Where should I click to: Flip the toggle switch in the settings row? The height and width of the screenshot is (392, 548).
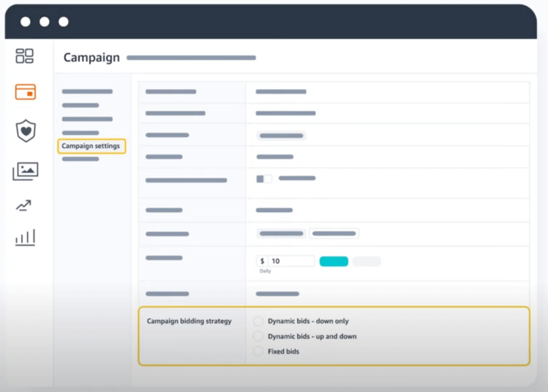[264, 179]
